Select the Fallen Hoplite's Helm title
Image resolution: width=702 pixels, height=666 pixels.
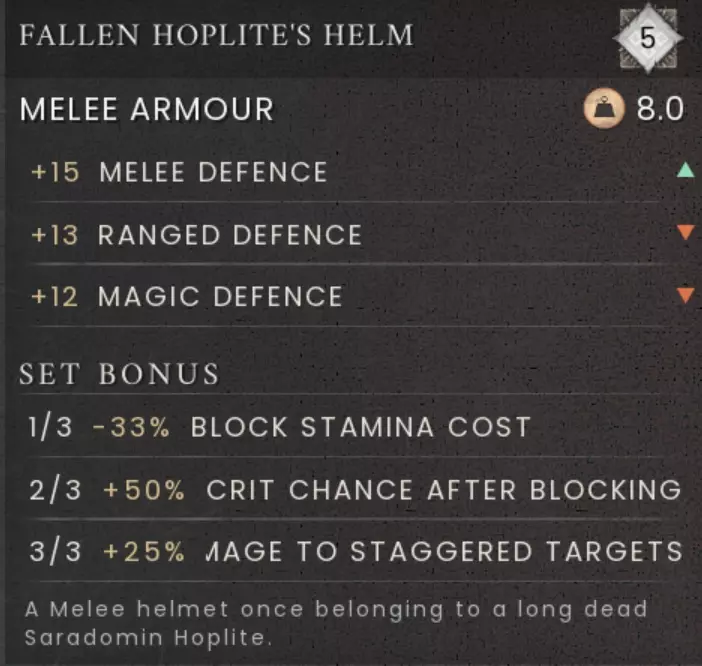coord(216,36)
